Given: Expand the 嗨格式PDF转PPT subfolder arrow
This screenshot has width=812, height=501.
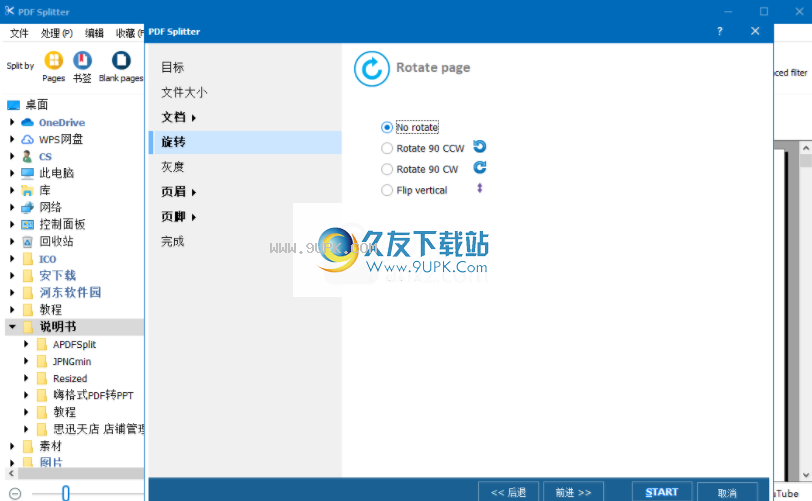Looking at the screenshot, I should click(26, 395).
